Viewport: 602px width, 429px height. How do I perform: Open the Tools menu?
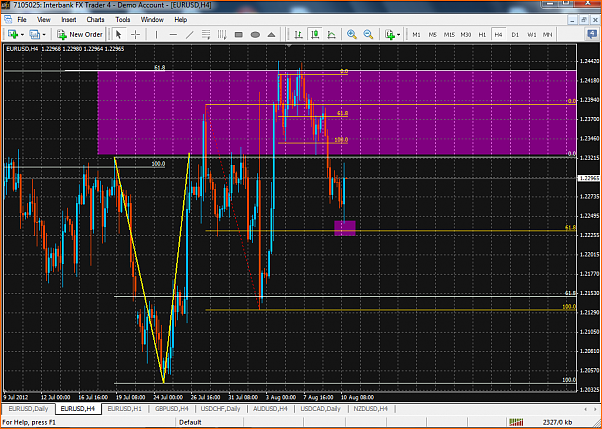pos(123,20)
